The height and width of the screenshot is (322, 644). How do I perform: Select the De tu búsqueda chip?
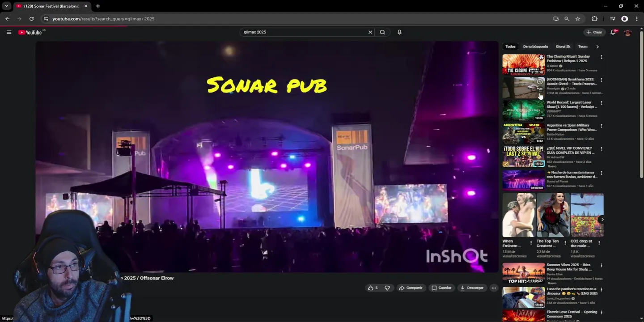pyautogui.click(x=535, y=47)
